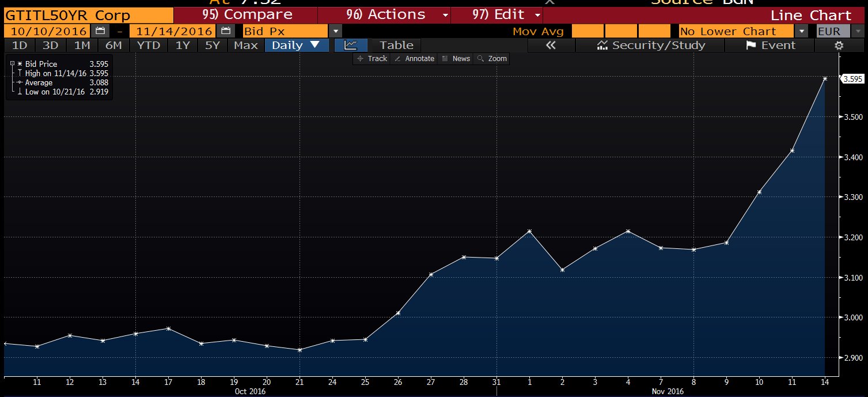Click the 2.900 y-axis label
Image resolution: width=868 pixels, height=397 pixels.
click(852, 358)
